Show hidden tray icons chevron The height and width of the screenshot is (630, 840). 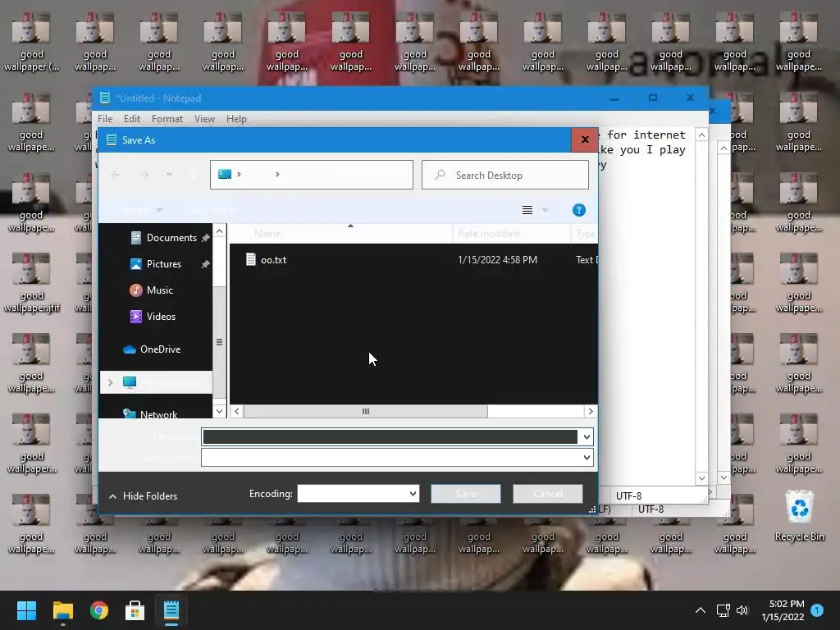point(700,610)
